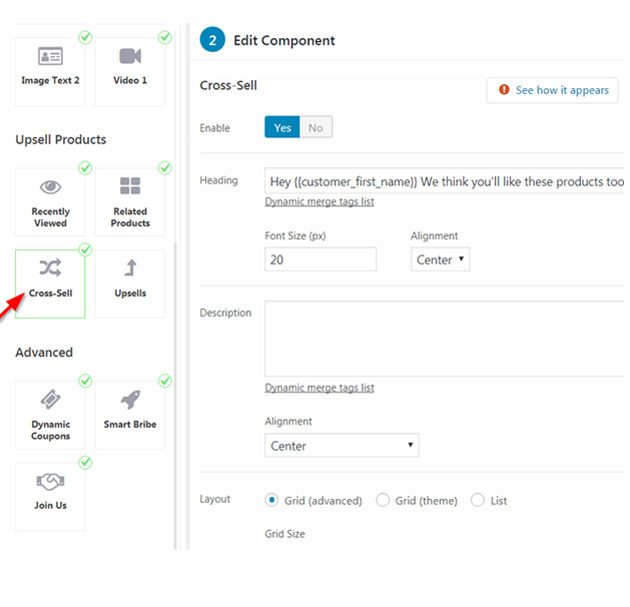
Task: Set Enable to No
Action: tap(316, 127)
